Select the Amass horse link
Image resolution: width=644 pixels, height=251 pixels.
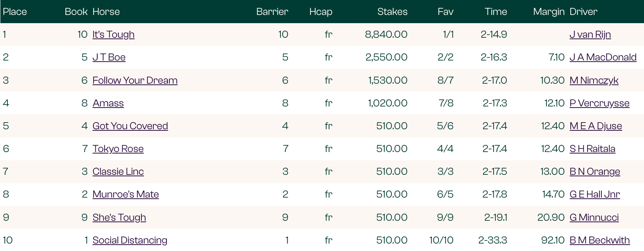coord(108,103)
